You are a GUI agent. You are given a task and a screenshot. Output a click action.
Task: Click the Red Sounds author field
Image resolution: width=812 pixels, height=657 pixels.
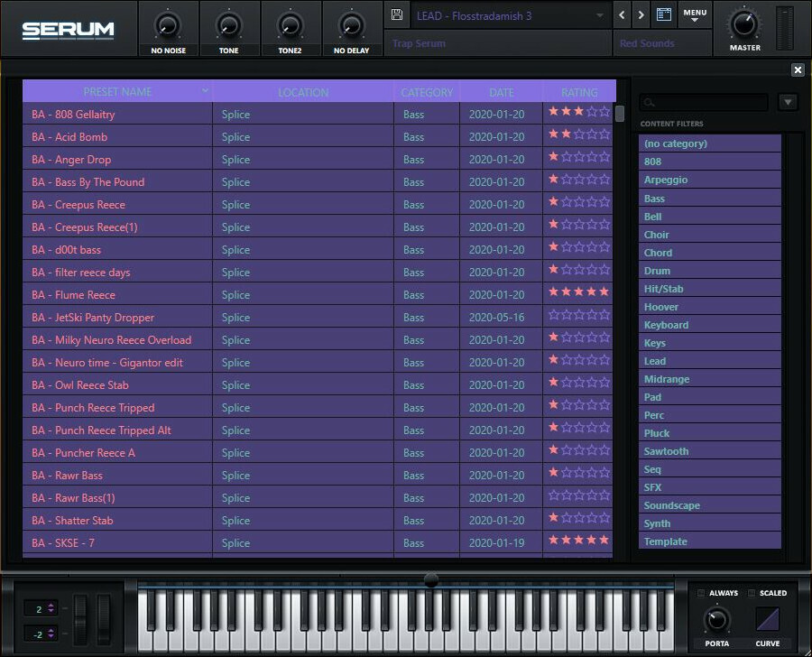[661, 43]
